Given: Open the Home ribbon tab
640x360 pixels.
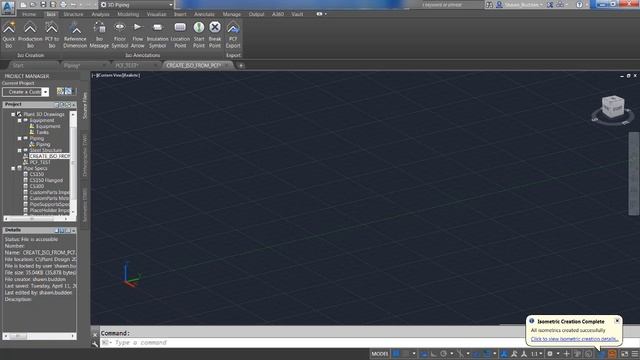Looking at the screenshot, I should point(29,14).
